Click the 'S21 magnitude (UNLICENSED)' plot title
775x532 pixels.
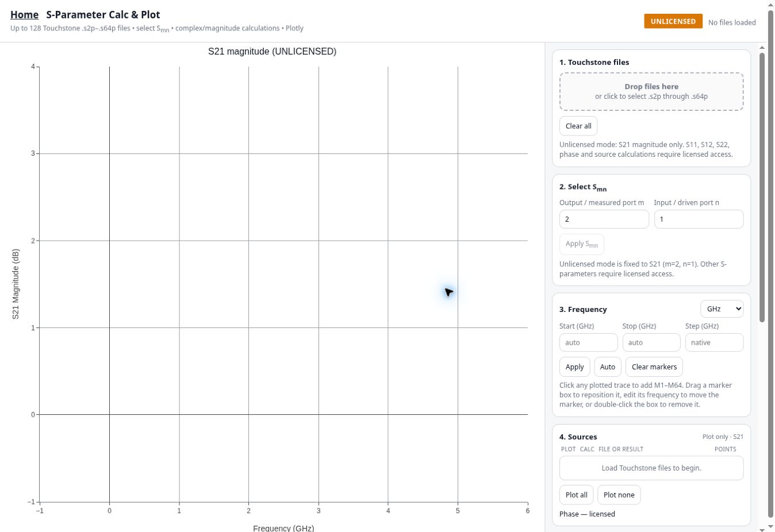coord(272,52)
